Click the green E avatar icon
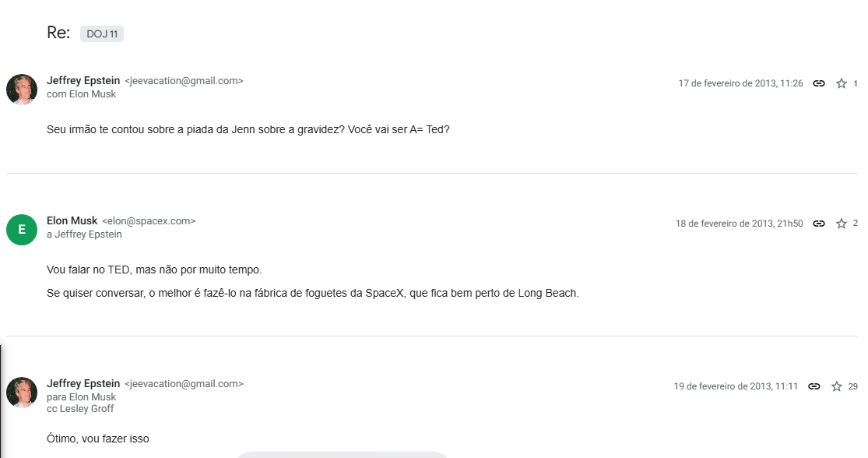The image size is (868, 458). tap(22, 229)
